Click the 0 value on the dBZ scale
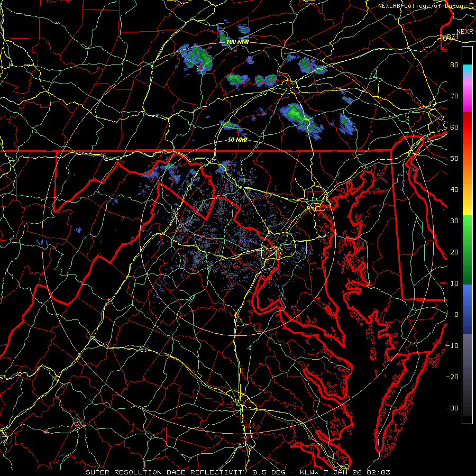The height and width of the screenshot is (476, 476). tap(456, 315)
